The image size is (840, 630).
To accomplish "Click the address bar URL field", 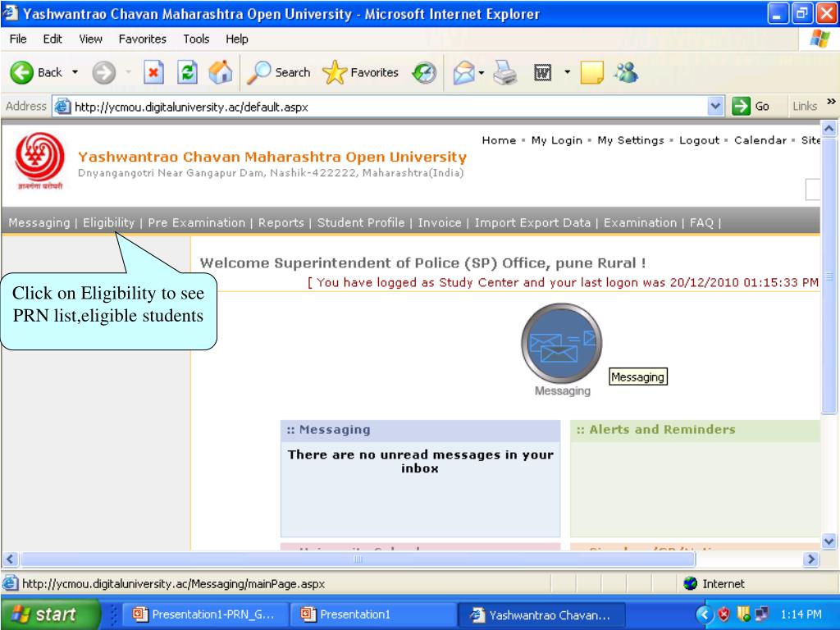I will coord(388,107).
